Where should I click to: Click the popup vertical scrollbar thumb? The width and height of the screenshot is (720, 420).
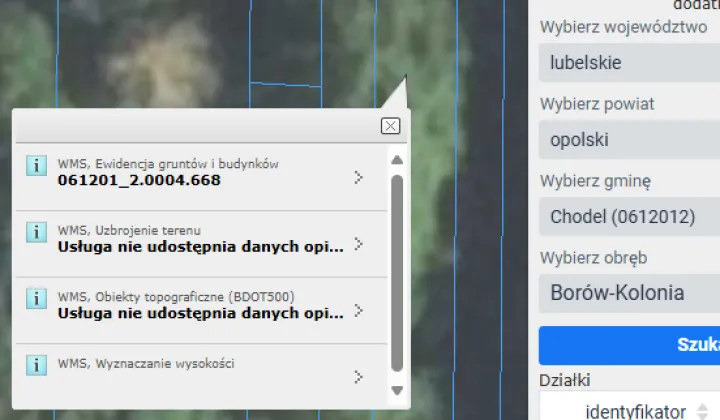click(397, 273)
